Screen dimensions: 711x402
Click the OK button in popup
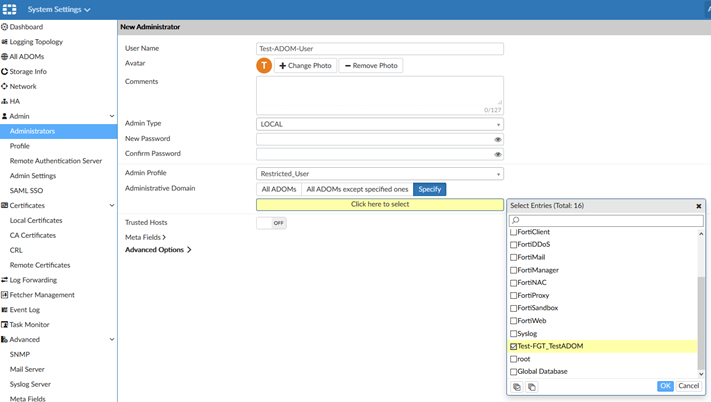665,386
